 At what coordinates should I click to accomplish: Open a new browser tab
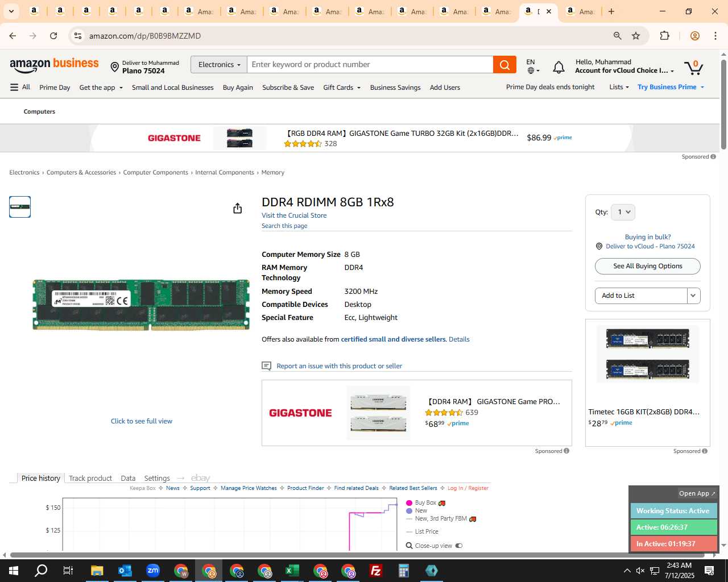(611, 11)
